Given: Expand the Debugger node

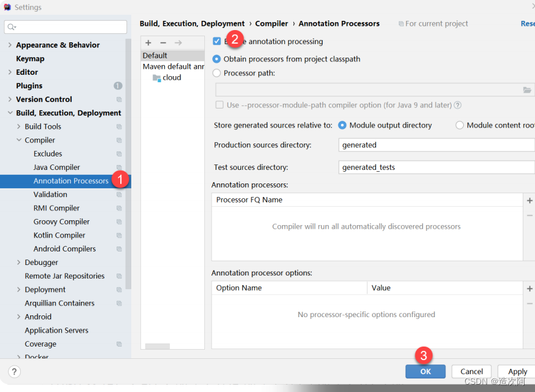Looking at the screenshot, I should 18,262.
